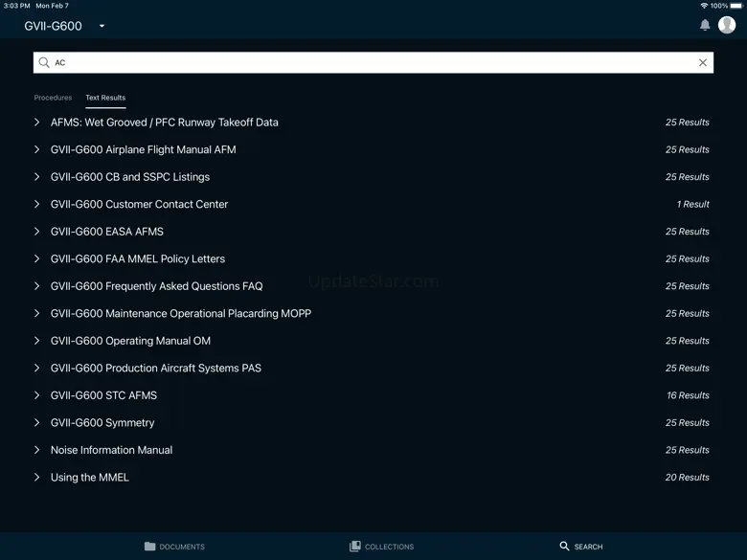
Task: Expand Using the MMEL chevron
Action: pos(36,477)
